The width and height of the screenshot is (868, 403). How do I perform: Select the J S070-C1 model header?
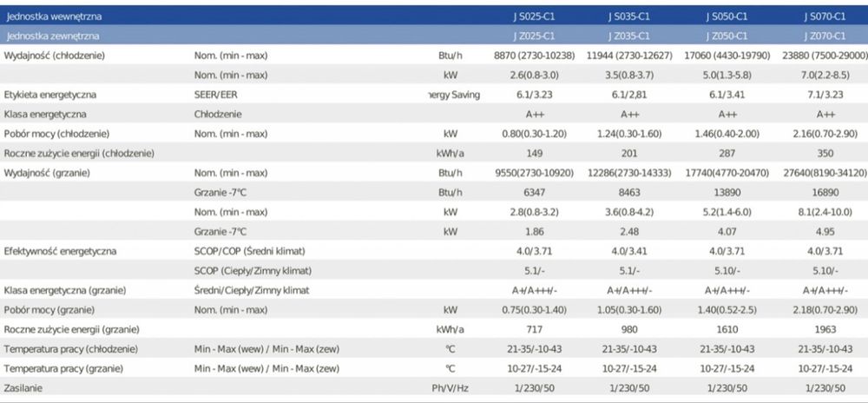(825, 17)
